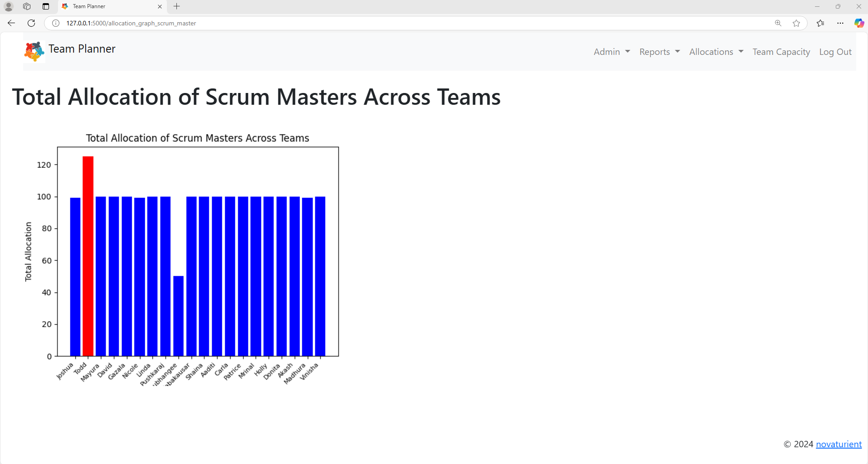Open the favorites list
Image resolution: width=868 pixels, height=464 pixels.
(820, 23)
